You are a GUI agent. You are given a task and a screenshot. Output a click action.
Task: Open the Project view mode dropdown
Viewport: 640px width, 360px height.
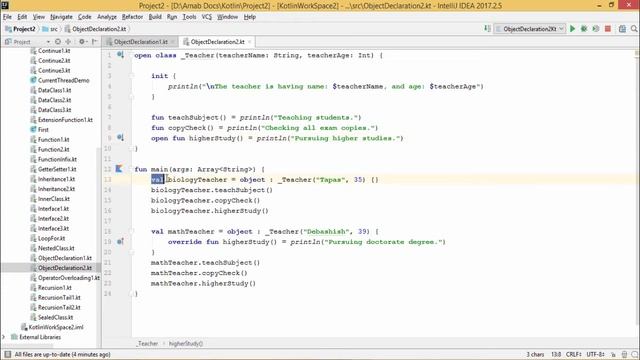48,42
